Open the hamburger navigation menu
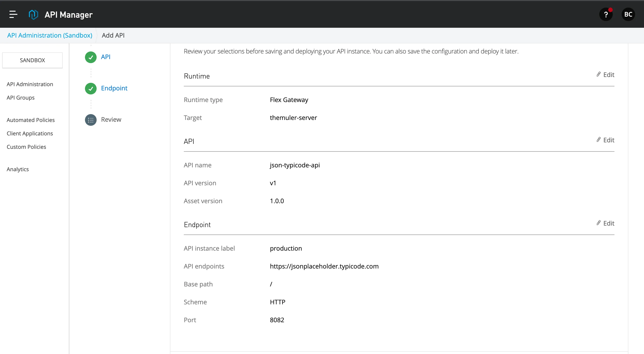The image size is (644, 354). point(13,14)
